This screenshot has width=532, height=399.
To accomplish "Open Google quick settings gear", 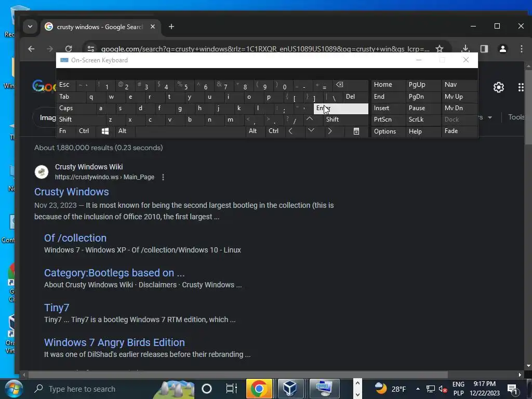I will pyautogui.click(x=498, y=87).
